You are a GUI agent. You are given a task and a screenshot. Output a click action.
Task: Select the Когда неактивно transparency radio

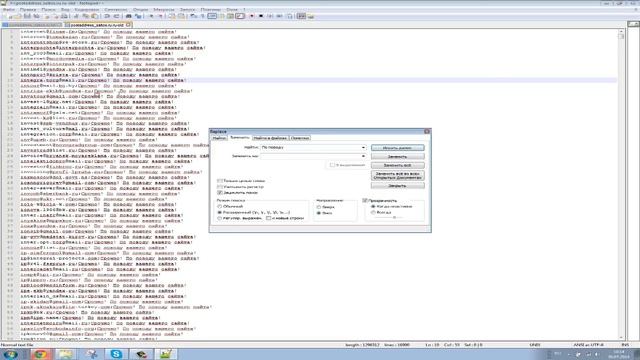373,207
